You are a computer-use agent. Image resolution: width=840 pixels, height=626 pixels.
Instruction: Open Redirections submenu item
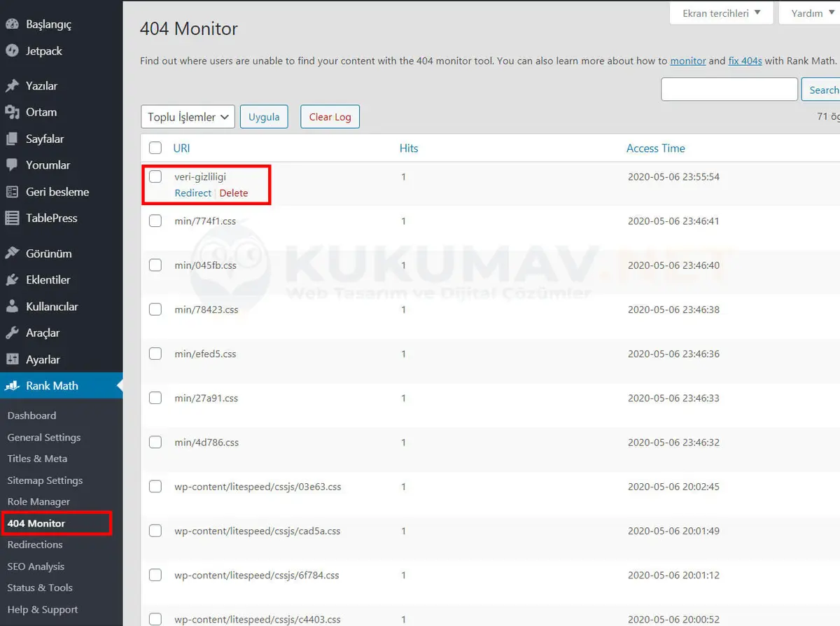pos(35,545)
